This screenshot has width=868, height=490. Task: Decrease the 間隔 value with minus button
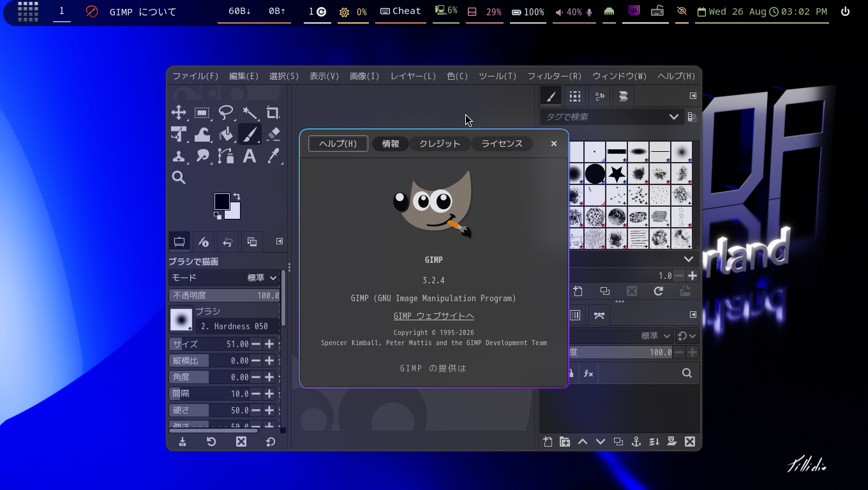coord(256,394)
